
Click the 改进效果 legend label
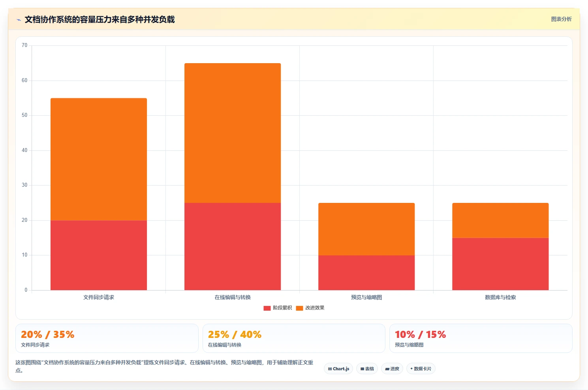(x=315, y=308)
